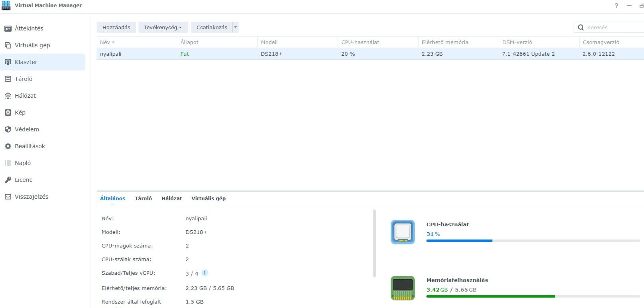This screenshot has width=644, height=308.
Task: Click the Virtual Machine Manager app icon
Action: [6, 6]
